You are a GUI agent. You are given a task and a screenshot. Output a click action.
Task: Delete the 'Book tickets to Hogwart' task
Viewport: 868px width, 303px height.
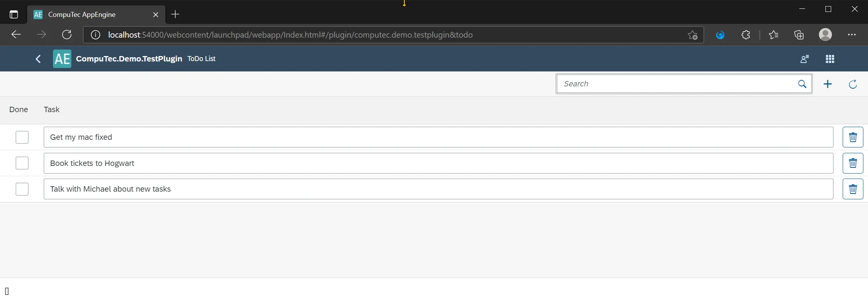click(x=853, y=163)
